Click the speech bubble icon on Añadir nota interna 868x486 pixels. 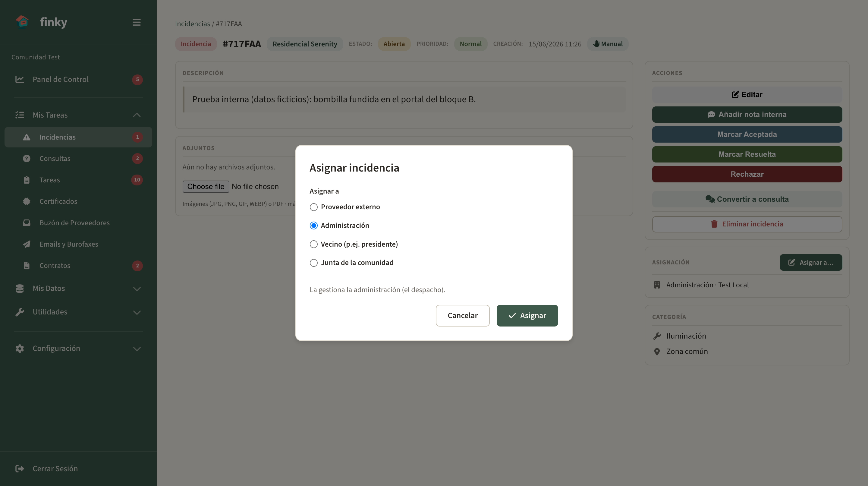(711, 115)
